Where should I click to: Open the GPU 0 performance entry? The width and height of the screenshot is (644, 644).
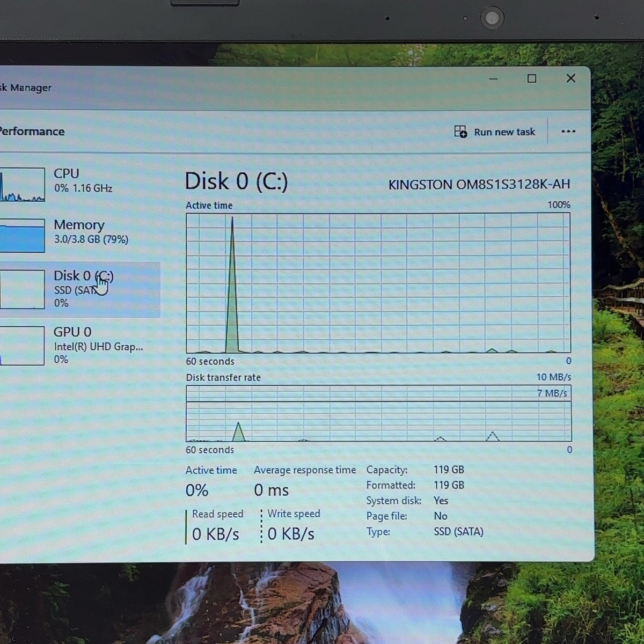point(80,346)
